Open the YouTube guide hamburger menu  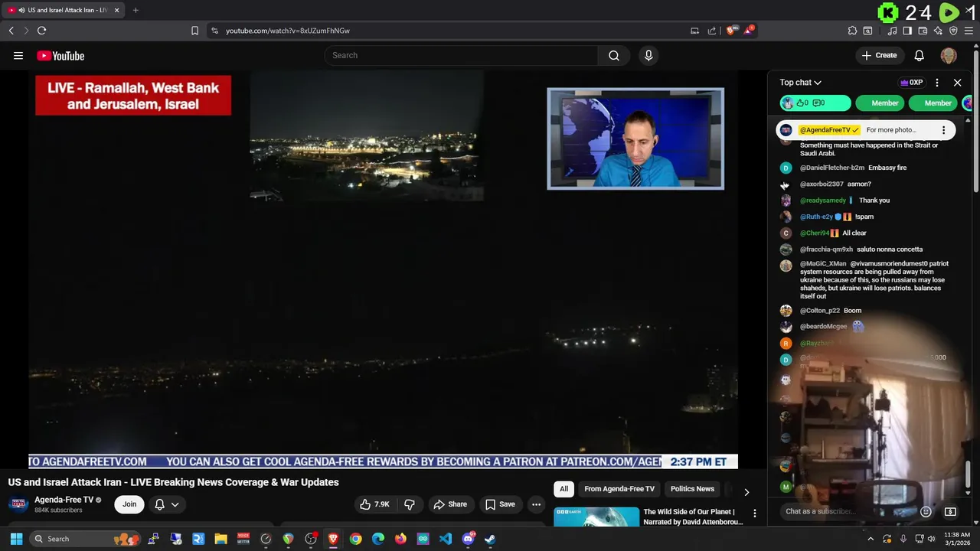click(18, 55)
